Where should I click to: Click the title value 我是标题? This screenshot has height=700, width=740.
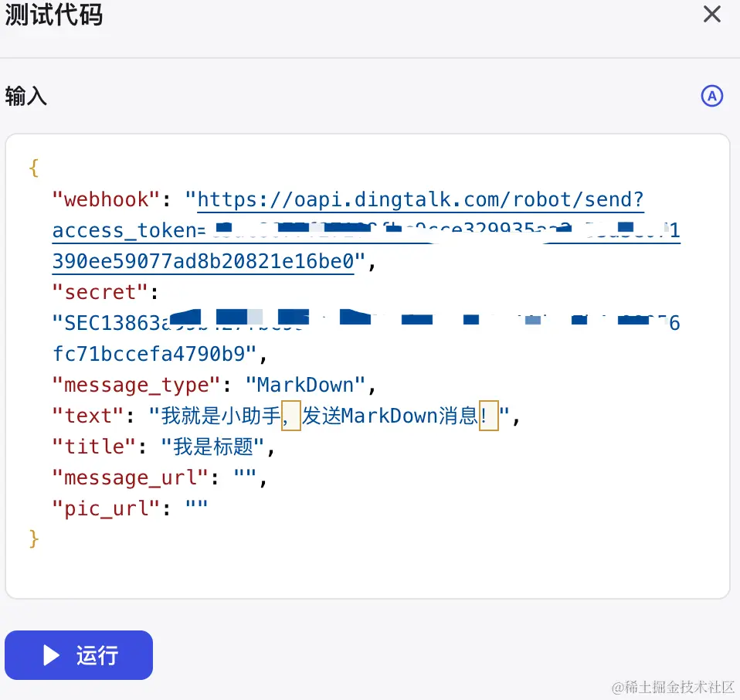[x=213, y=447]
